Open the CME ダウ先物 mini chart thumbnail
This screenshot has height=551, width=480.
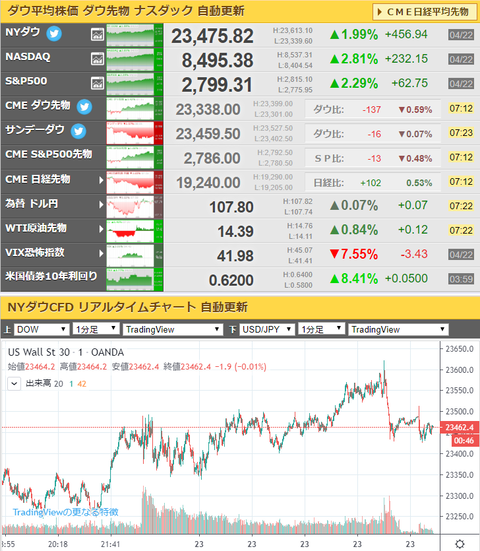[x=135, y=108]
